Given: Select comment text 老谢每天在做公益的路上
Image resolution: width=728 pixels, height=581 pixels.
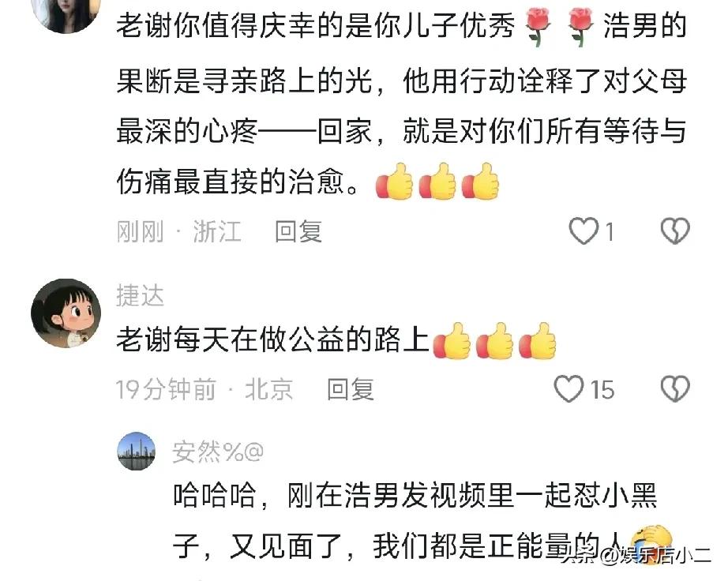Looking at the screenshot, I should pyautogui.click(x=272, y=339).
